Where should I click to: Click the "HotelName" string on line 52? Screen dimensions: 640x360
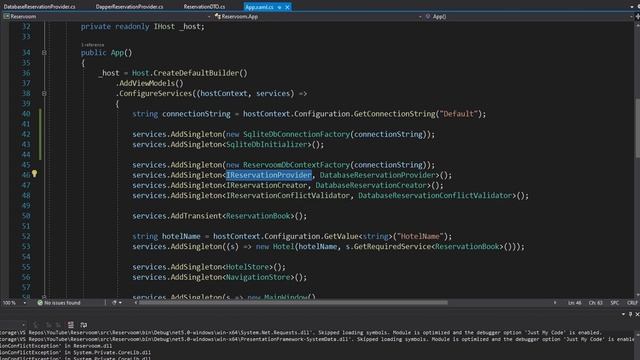(x=420, y=236)
